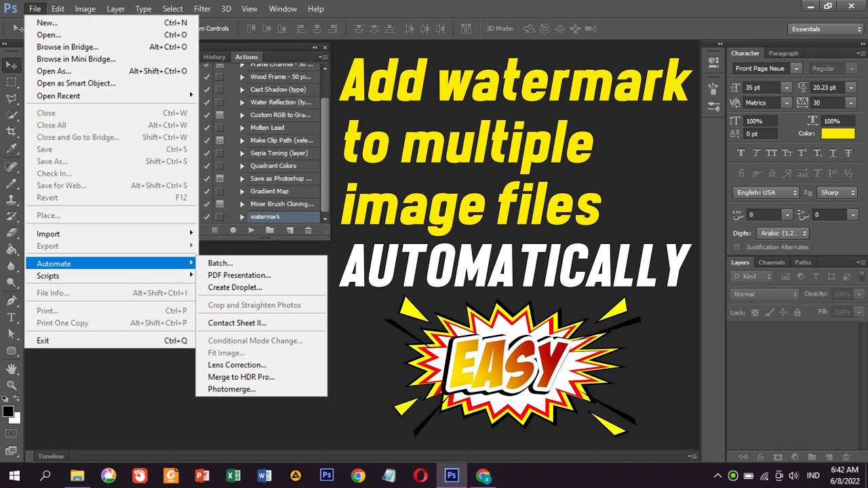Screen dimensions: 868x488
Task: Create a new action set folder
Action: point(270,230)
